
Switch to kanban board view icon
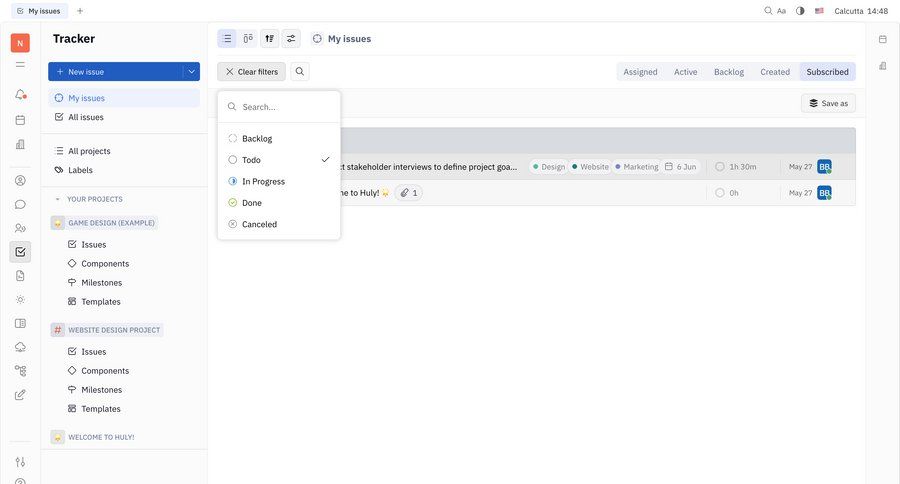pyautogui.click(x=248, y=38)
